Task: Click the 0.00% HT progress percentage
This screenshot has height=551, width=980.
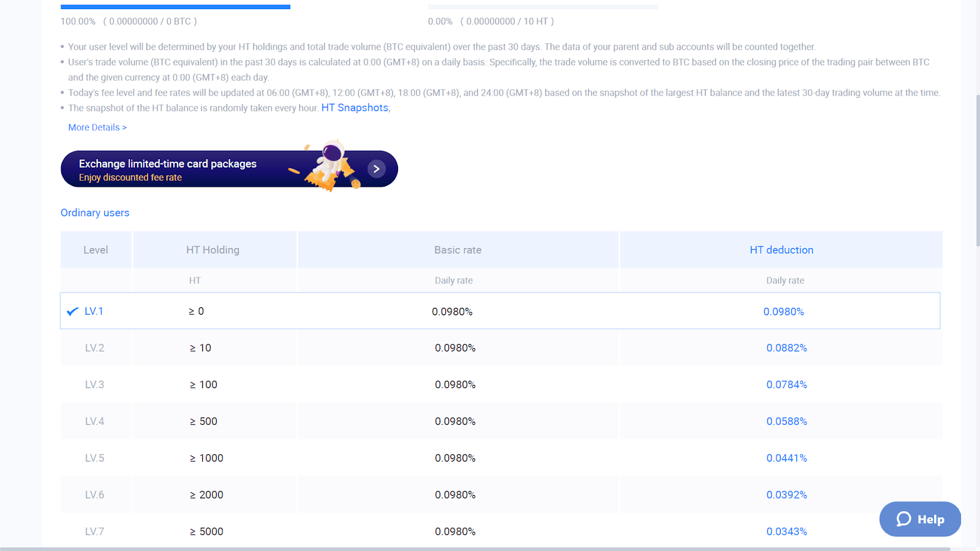Action: pyautogui.click(x=440, y=21)
